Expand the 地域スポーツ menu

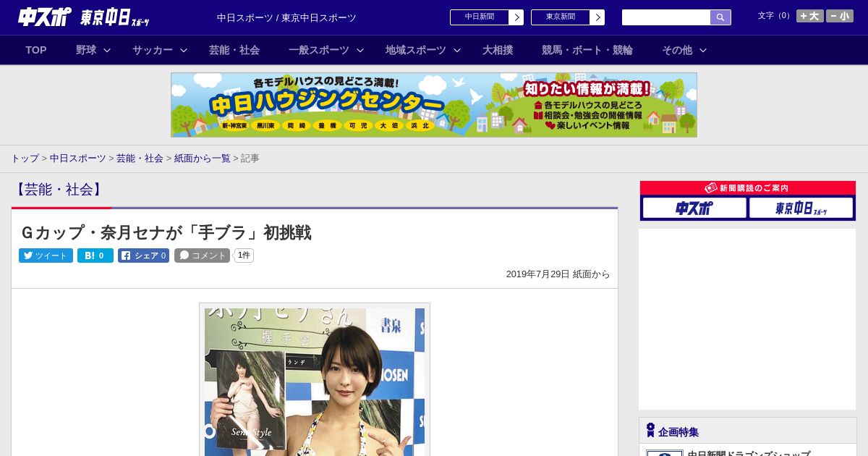click(x=422, y=50)
